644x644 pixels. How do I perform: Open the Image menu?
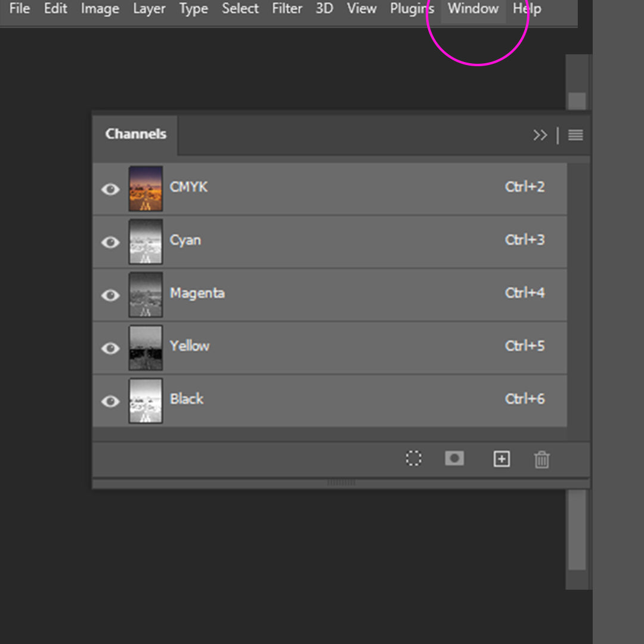[x=100, y=9]
